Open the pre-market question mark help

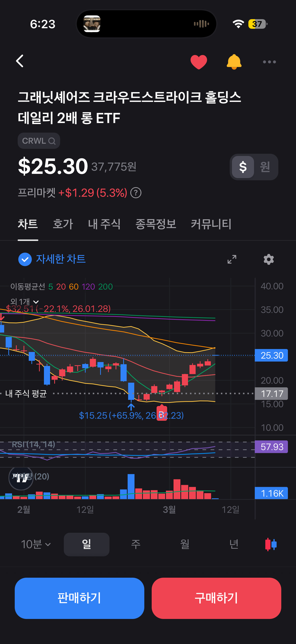(x=136, y=193)
